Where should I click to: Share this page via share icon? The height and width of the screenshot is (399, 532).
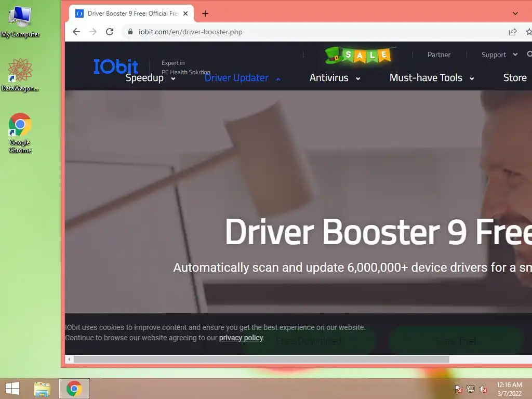[513, 32]
